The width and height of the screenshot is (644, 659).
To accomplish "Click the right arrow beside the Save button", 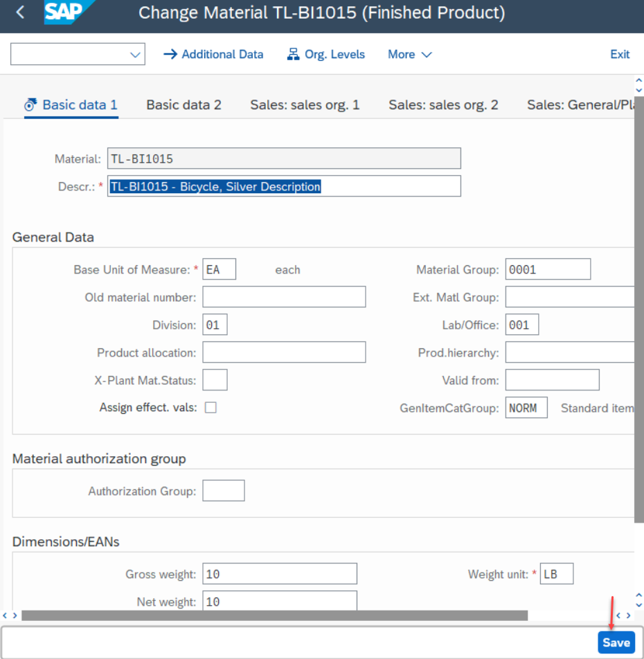I will pos(629,615).
